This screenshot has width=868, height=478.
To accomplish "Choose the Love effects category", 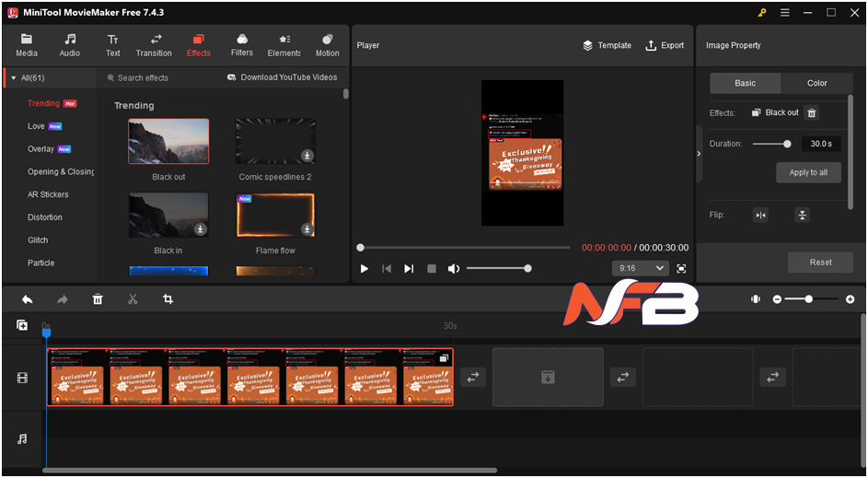I will [x=36, y=126].
